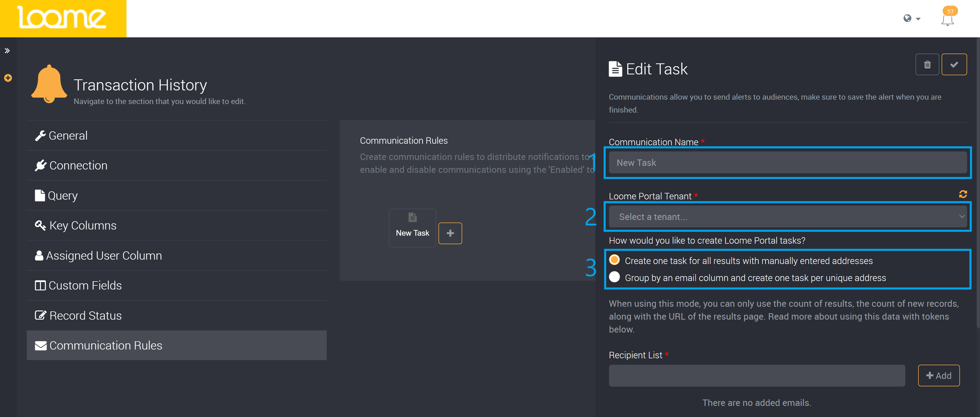Save the task using the checkmark icon
This screenshot has height=417, width=980.
[954, 64]
